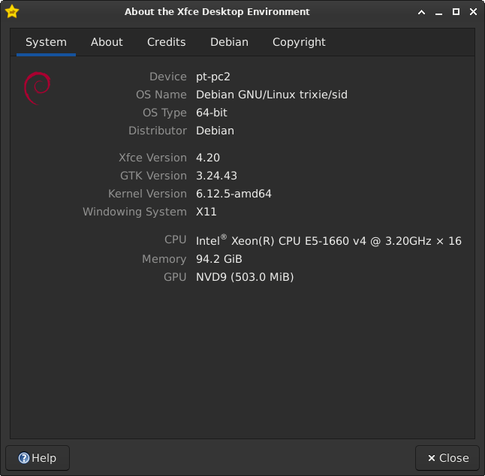Select the GPU value NVD9
This screenshot has width=485, height=476.
pos(245,277)
